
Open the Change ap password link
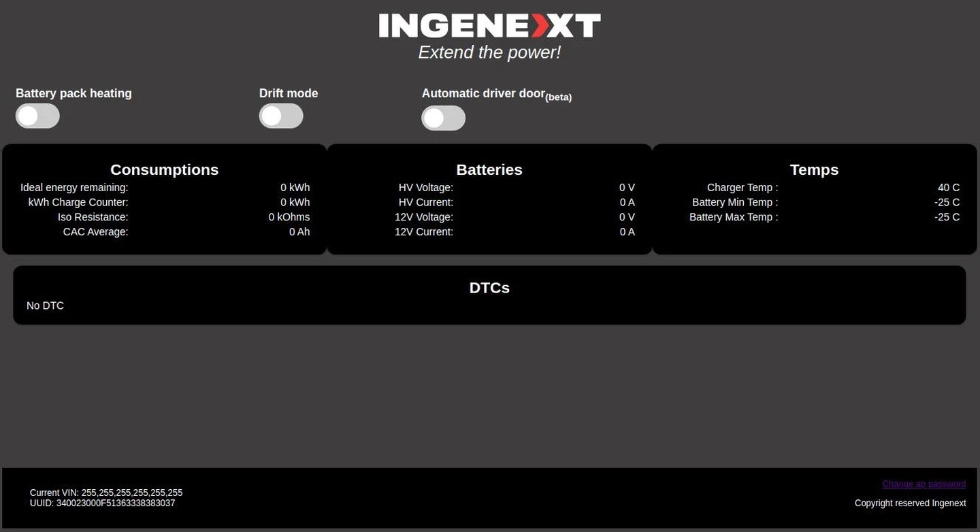click(924, 484)
